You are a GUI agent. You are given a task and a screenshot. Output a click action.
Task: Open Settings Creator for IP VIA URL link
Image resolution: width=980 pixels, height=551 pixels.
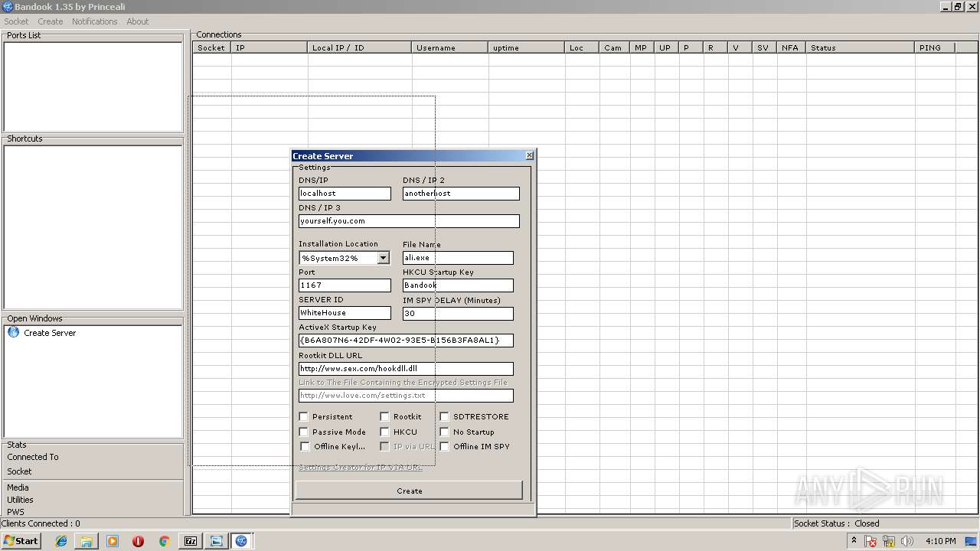pyautogui.click(x=360, y=467)
